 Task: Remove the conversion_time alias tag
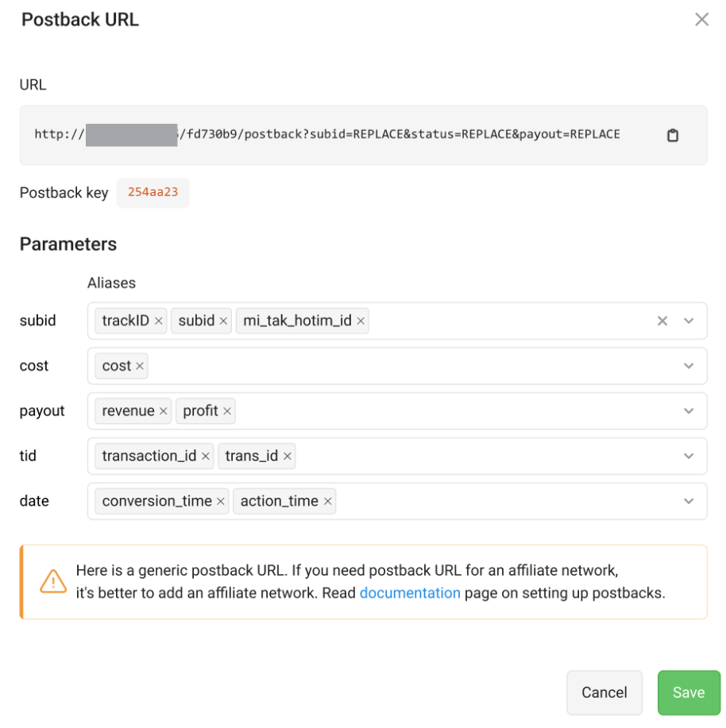221,502
